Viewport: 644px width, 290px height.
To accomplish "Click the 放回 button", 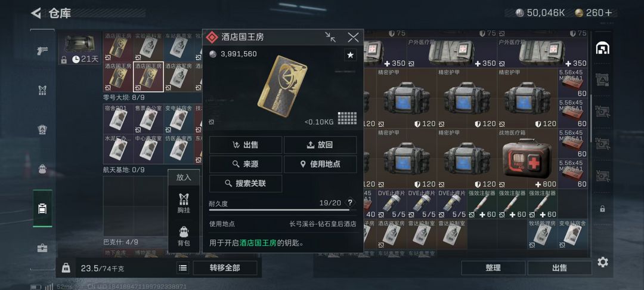I will click(x=320, y=145).
